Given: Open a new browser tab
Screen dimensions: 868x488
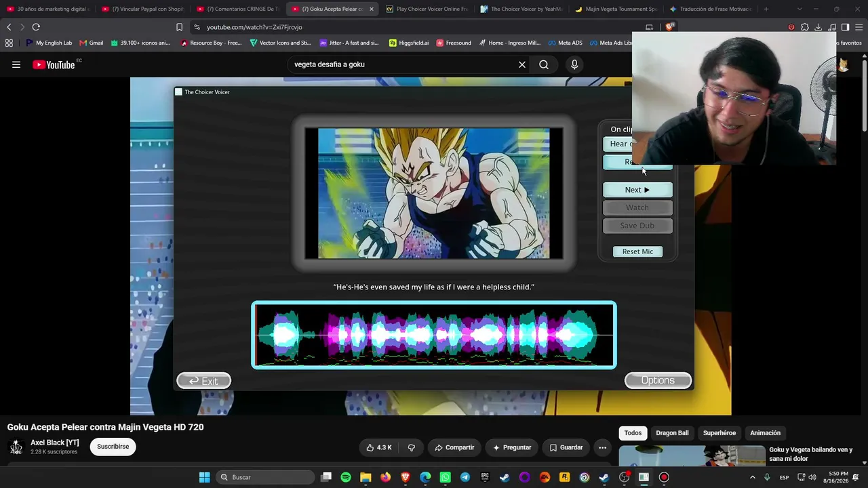Looking at the screenshot, I should pyautogui.click(x=766, y=9).
